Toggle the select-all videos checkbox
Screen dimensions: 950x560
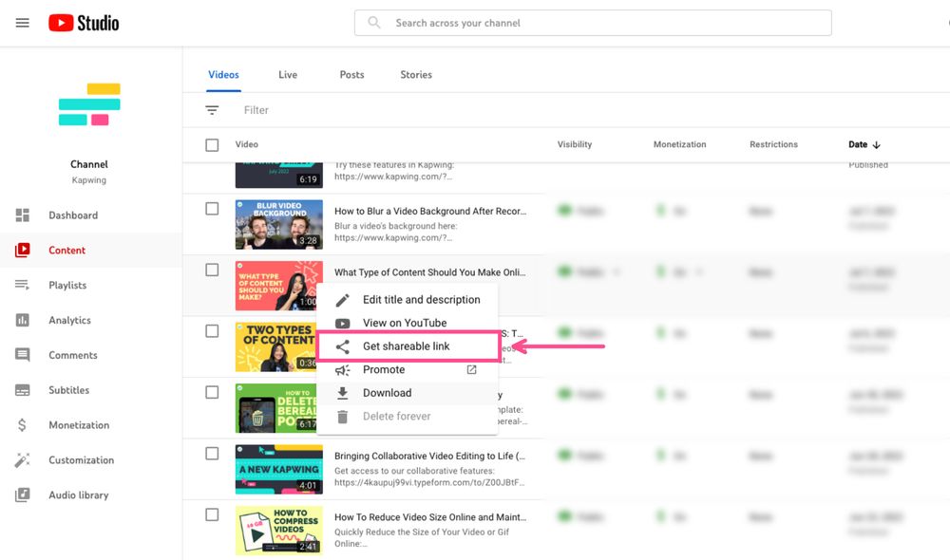(212, 145)
